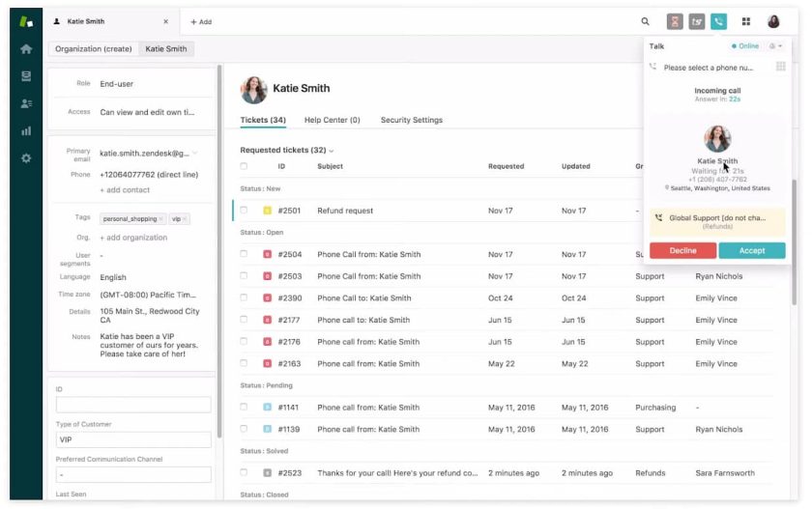
Task: Sort by Updated column header
Action: (575, 166)
